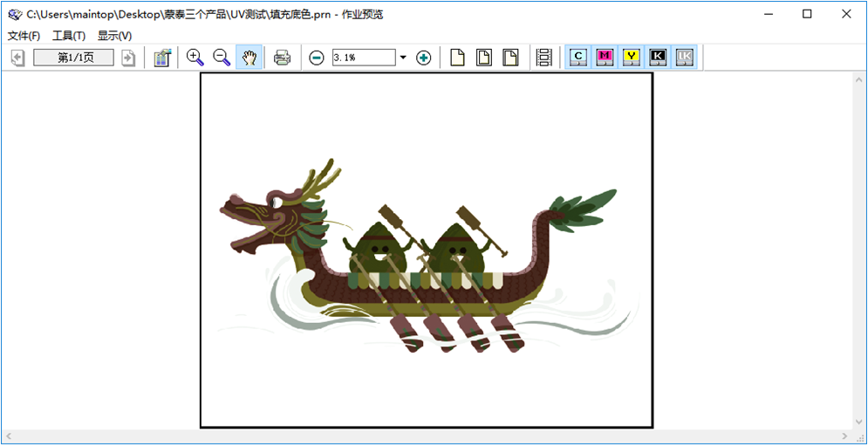Click the second page view icon
The width and height of the screenshot is (868, 446).
pyautogui.click(x=484, y=58)
